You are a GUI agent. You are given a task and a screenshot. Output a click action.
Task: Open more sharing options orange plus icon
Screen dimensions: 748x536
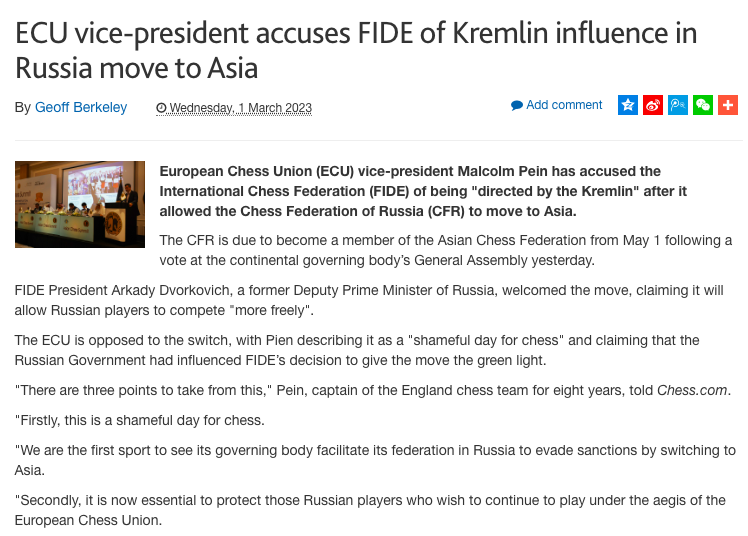pyautogui.click(x=728, y=105)
